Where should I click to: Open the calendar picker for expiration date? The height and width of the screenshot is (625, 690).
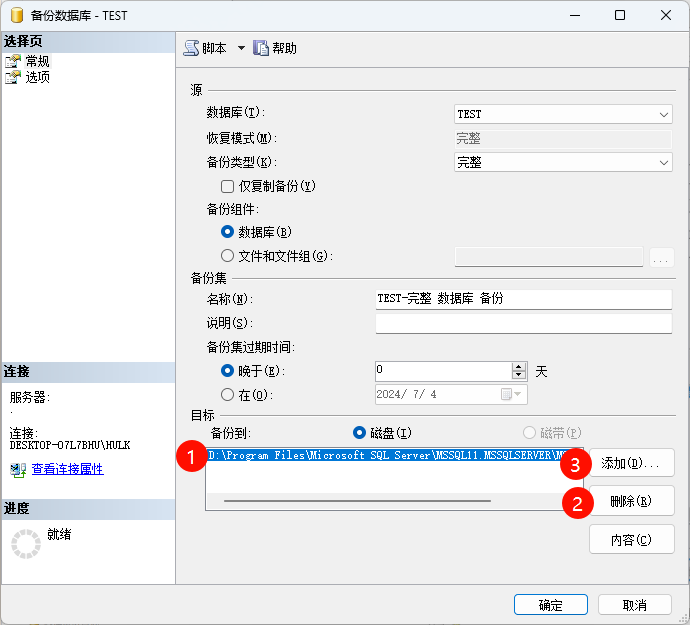coord(506,394)
